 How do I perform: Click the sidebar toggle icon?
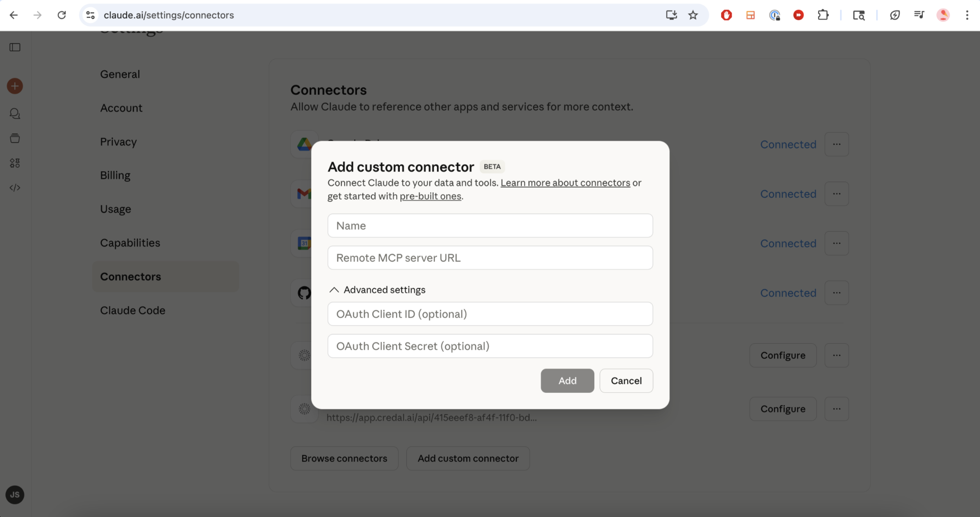[x=15, y=47]
